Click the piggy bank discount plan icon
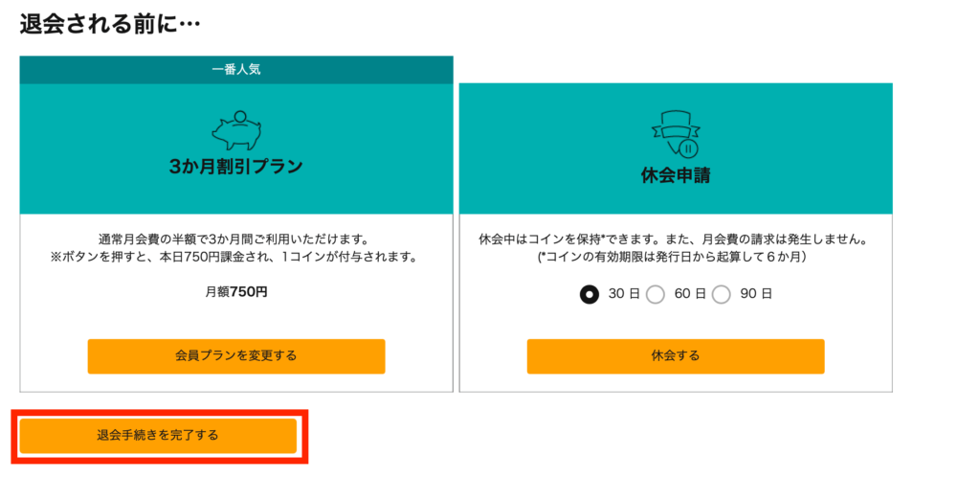This screenshot has height=478, width=980. click(x=236, y=129)
